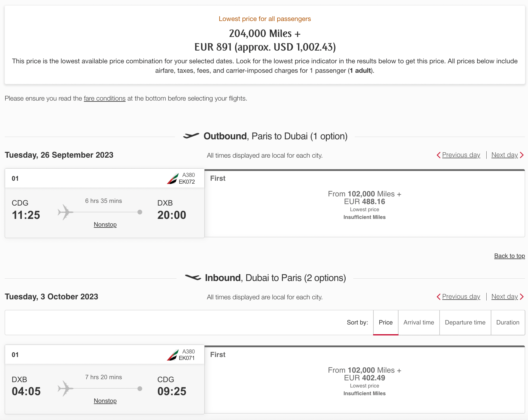Sort inbound flights by Departure time
This screenshot has width=528, height=420.
pyautogui.click(x=465, y=322)
